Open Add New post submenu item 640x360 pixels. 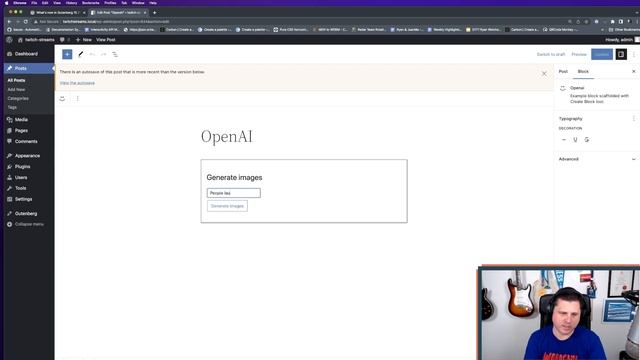pos(16,89)
